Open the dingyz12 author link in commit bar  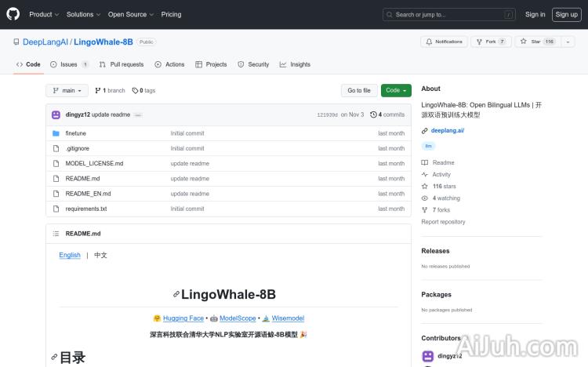pyautogui.click(x=78, y=114)
